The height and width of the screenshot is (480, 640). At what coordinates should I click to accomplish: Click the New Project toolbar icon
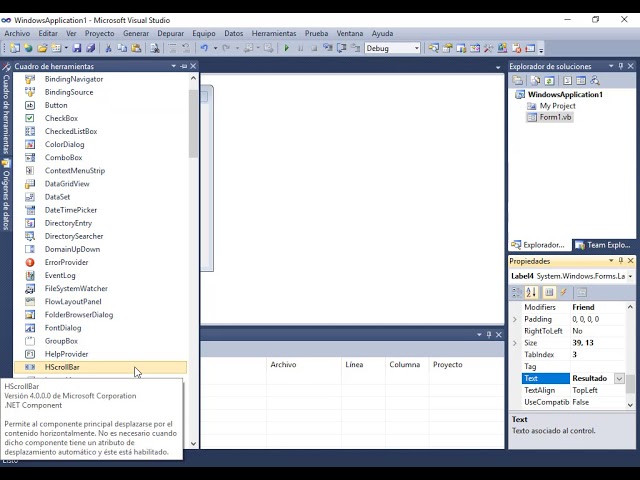[15, 48]
